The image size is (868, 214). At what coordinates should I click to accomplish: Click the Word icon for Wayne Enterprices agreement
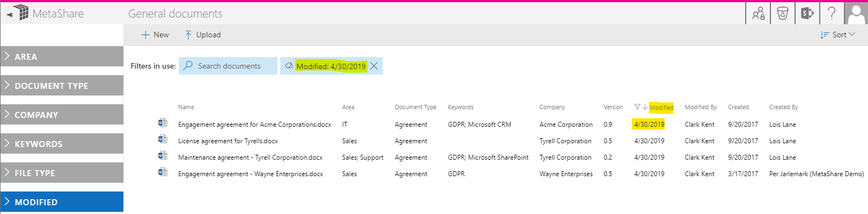pos(163,172)
